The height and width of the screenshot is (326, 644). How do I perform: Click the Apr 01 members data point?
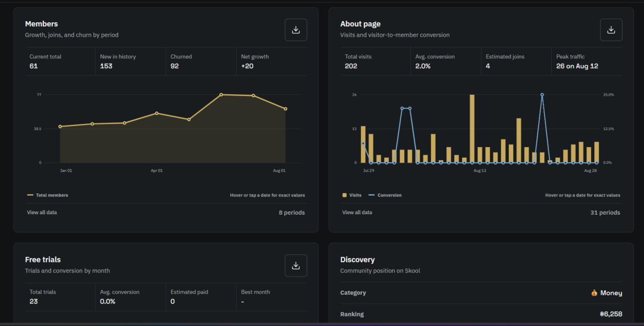point(156,113)
